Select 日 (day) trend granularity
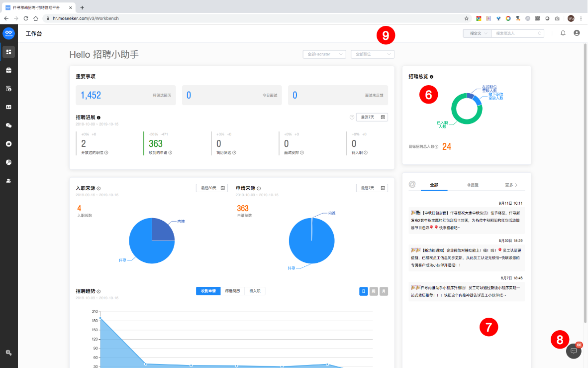The height and width of the screenshot is (368, 588). (364, 291)
